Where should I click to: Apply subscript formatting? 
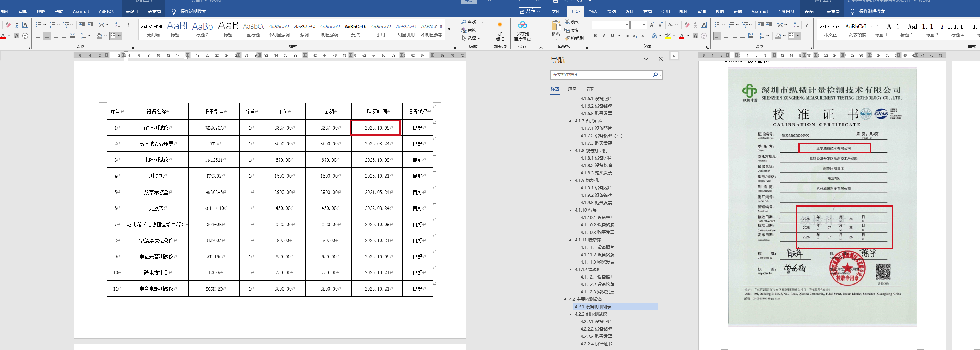(635, 36)
